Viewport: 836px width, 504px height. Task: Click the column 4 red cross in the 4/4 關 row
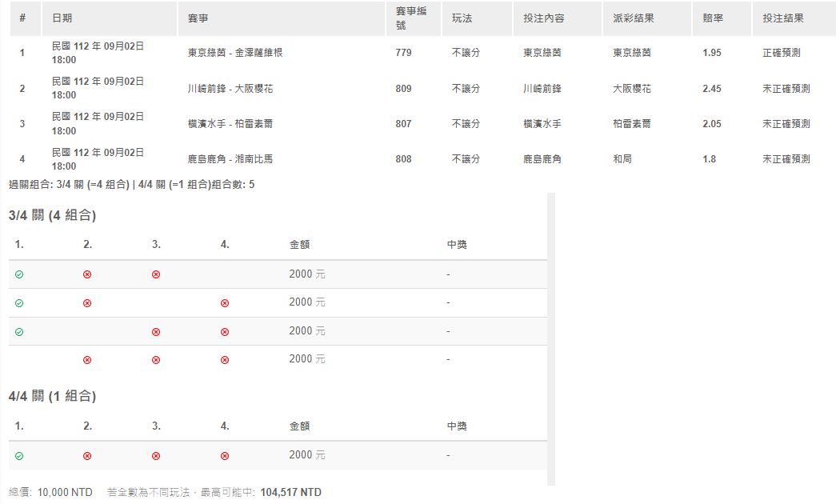pyautogui.click(x=225, y=456)
